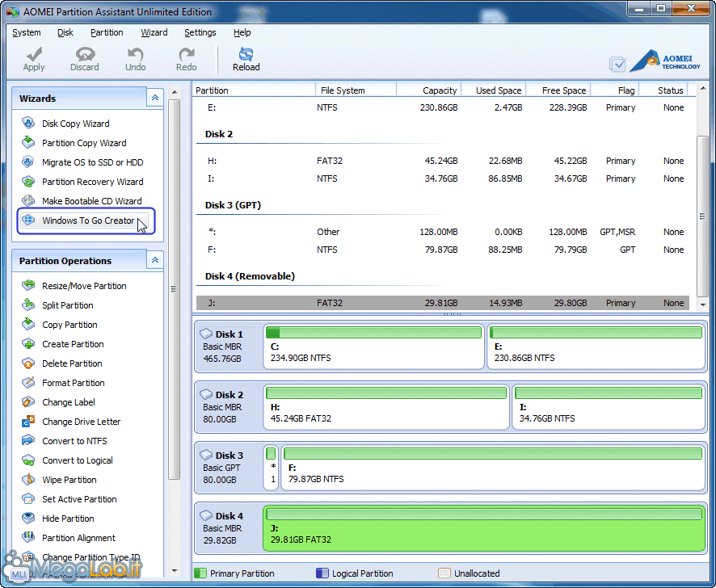Select the Wipe Partition icon

[x=28, y=479]
